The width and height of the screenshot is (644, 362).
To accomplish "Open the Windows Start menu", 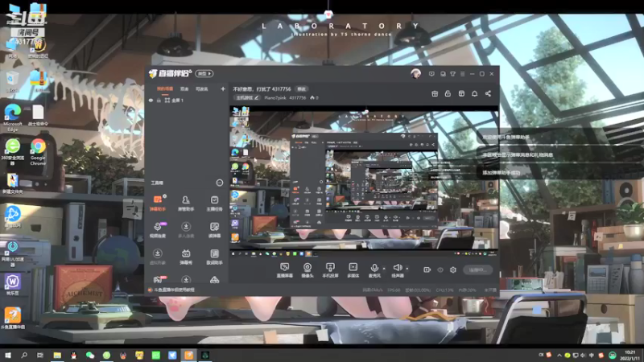I will click(x=7, y=355).
